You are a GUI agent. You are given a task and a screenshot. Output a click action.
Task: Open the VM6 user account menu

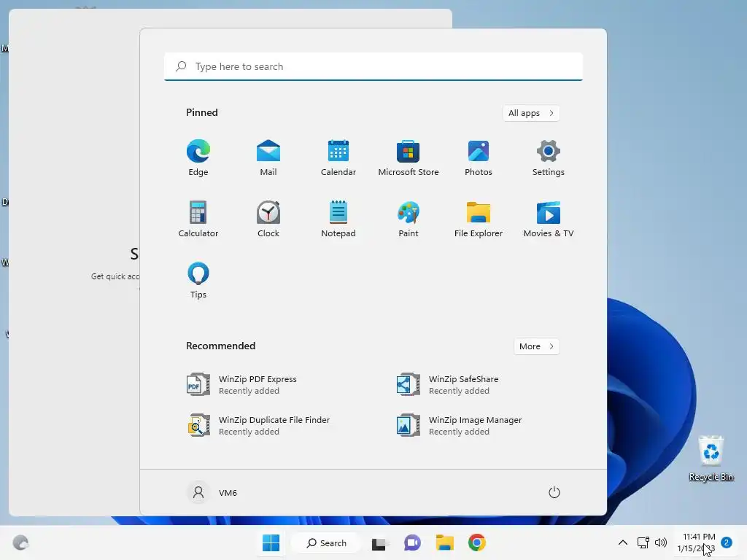point(212,492)
